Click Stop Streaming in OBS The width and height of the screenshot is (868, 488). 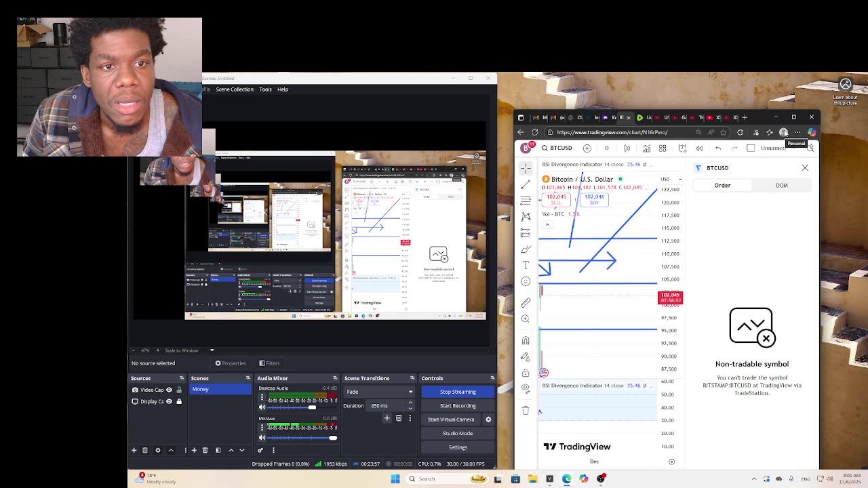tap(458, 392)
